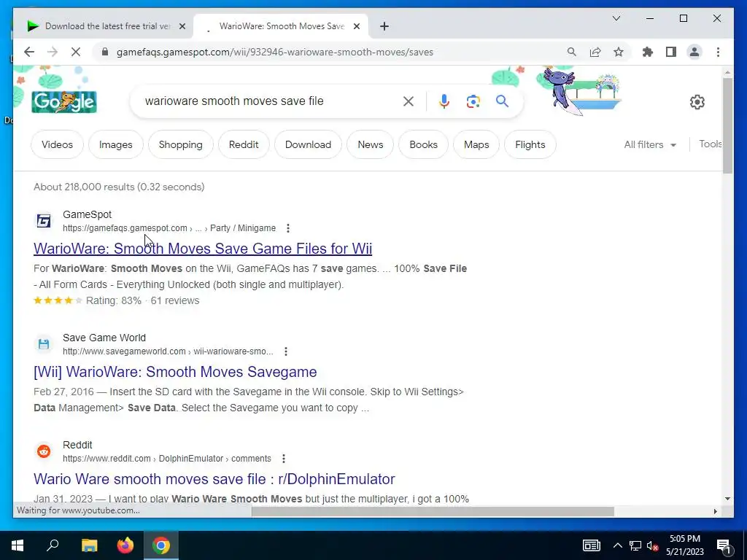
Task: Click the Google doodle logo
Action: click(64, 101)
